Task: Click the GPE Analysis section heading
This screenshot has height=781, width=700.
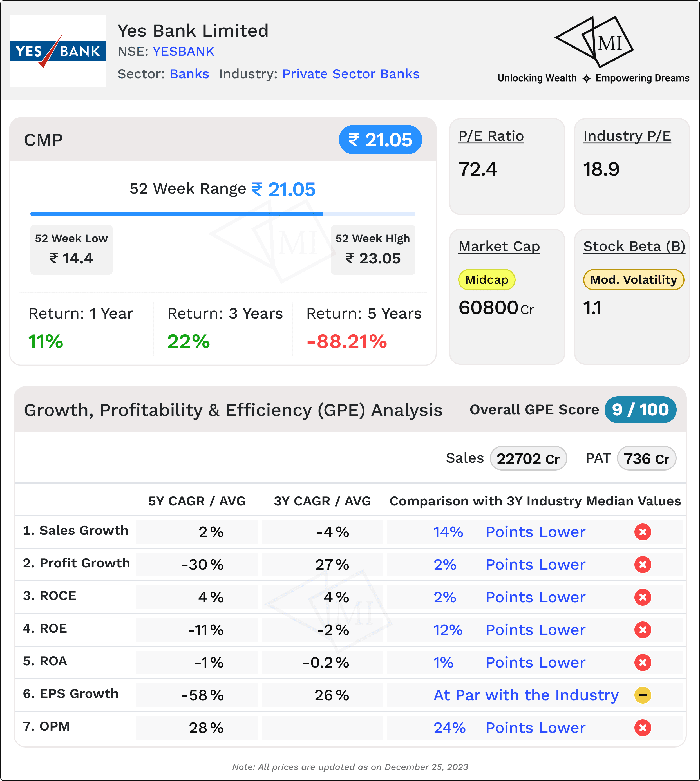Action: point(233,410)
